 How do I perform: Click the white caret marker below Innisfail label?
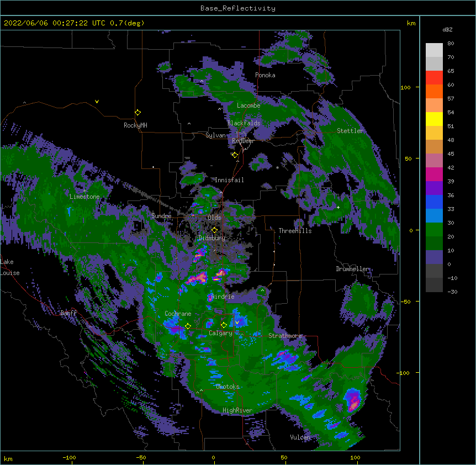pyautogui.click(x=221, y=192)
